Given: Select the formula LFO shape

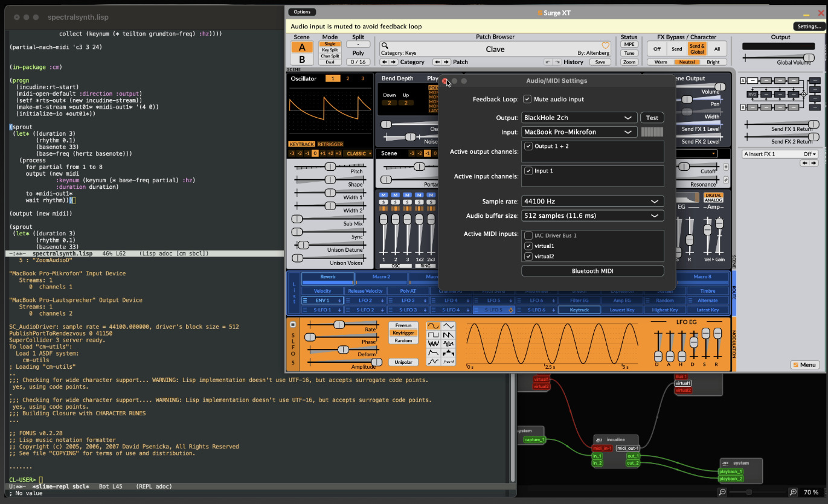Looking at the screenshot, I should 448,362.
